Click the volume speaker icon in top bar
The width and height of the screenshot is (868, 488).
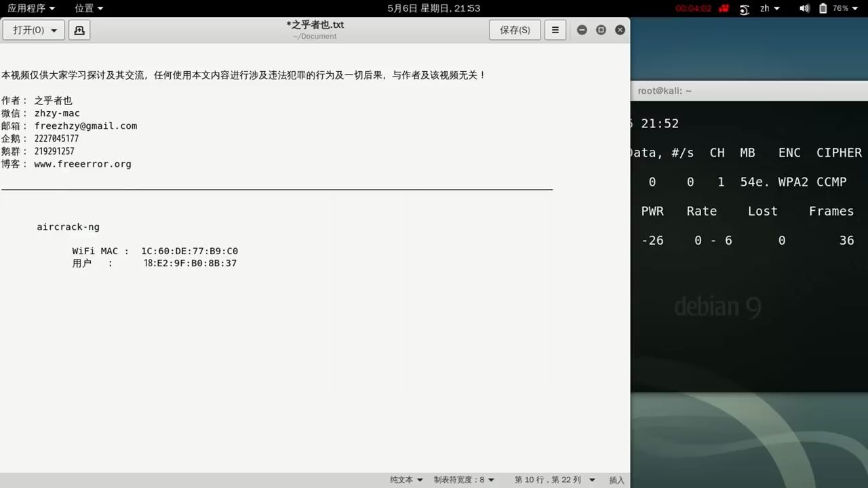click(804, 8)
